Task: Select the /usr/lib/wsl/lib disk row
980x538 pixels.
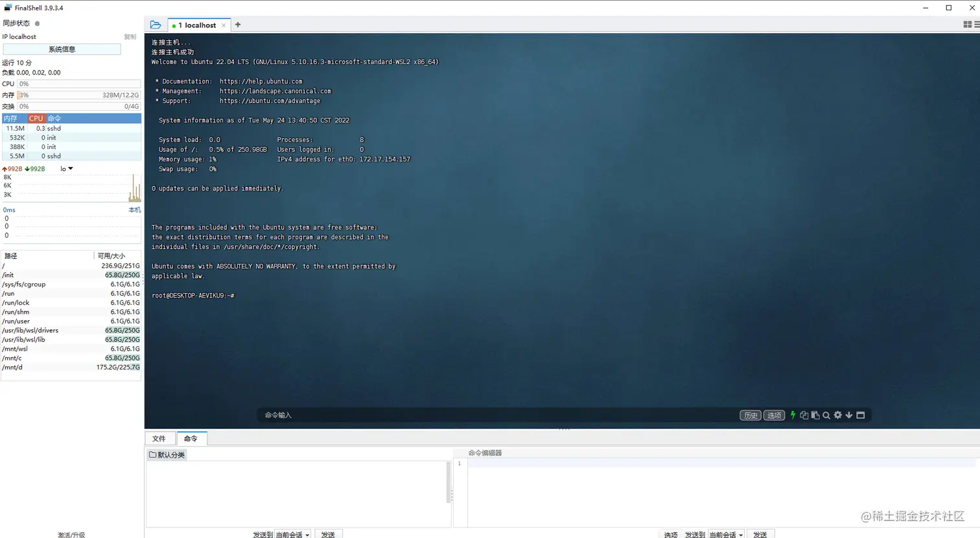Action: 71,340
